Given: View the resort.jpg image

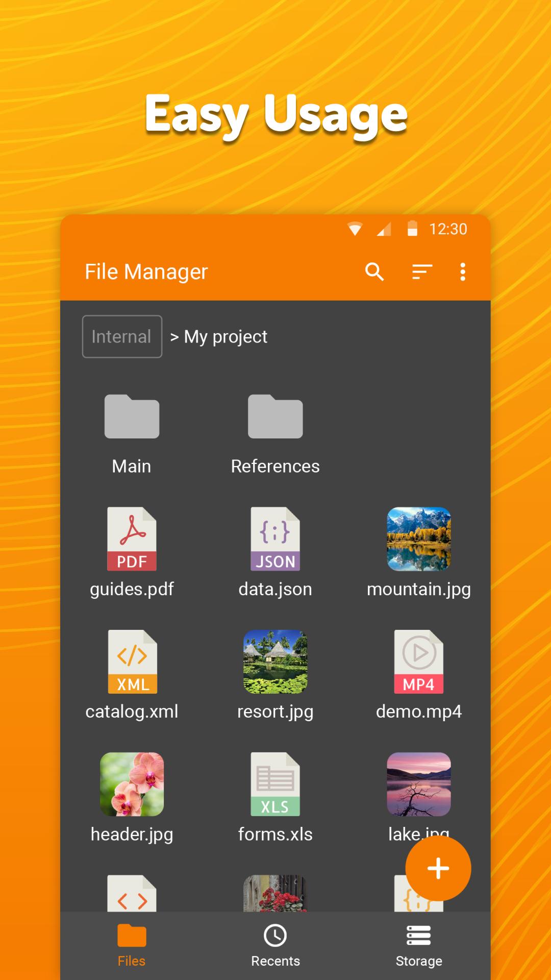Looking at the screenshot, I should (275, 661).
